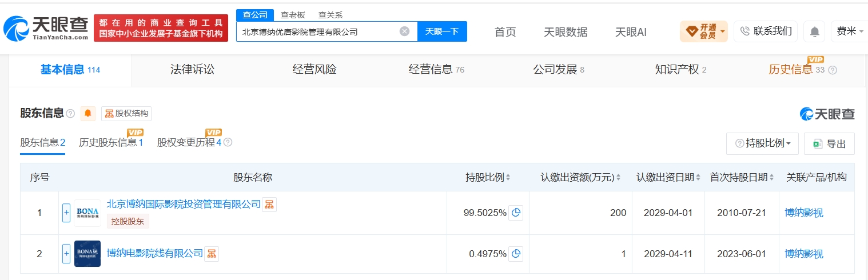Click the orange alert bell beside 股东信息
The width and height of the screenshot is (868, 280).
tap(88, 113)
